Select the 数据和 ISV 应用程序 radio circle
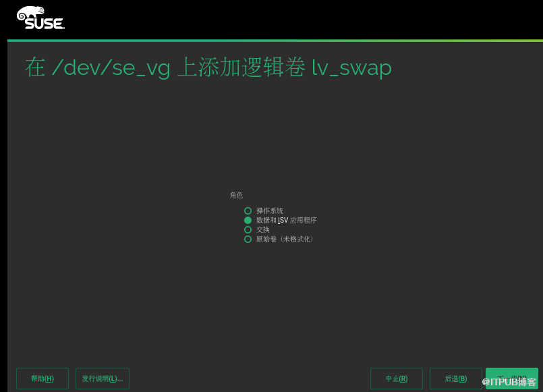 point(248,220)
